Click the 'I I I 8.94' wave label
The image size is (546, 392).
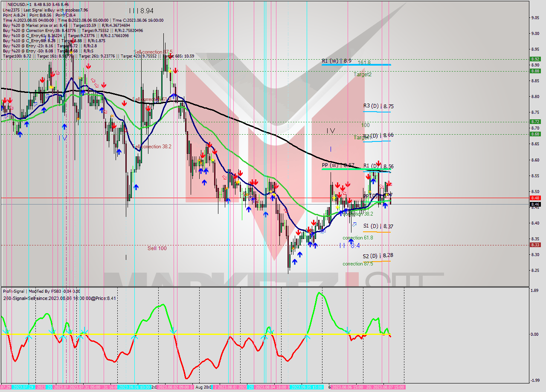coord(141,11)
